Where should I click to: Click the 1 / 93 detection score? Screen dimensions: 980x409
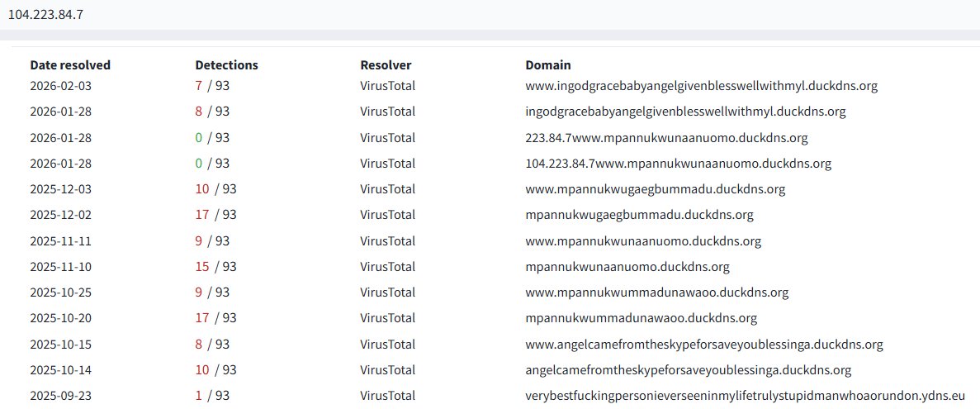coord(212,395)
